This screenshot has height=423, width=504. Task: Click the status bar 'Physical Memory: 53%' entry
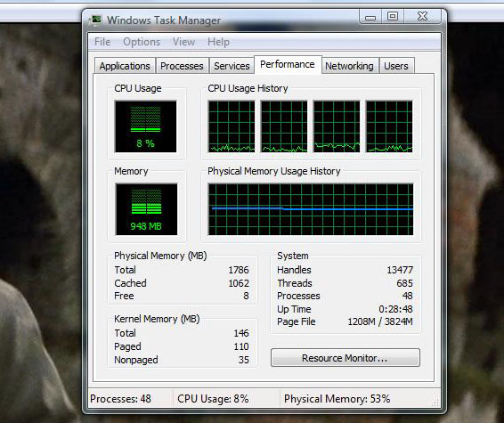[x=337, y=399]
